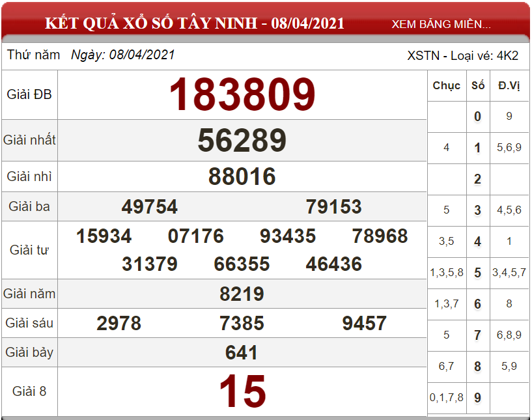Click the Đ.Vị column header
Image resolution: width=532 pixels, height=420 pixels.
coord(509,85)
